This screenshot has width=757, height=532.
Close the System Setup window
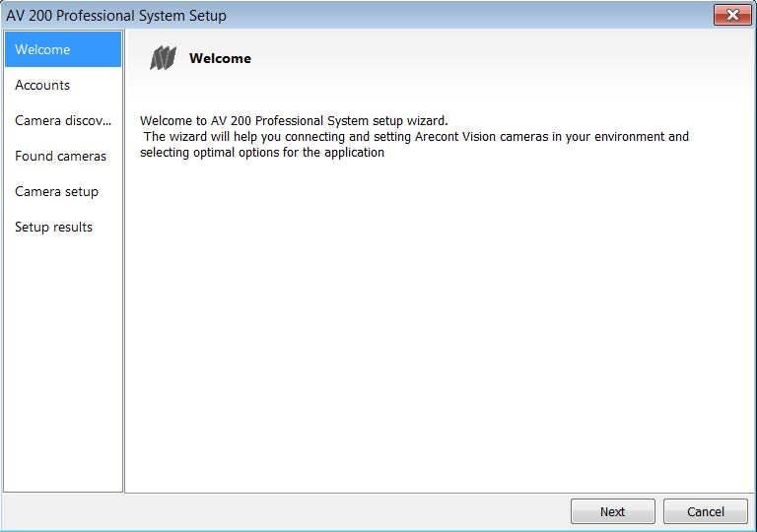tap(731, 15)
